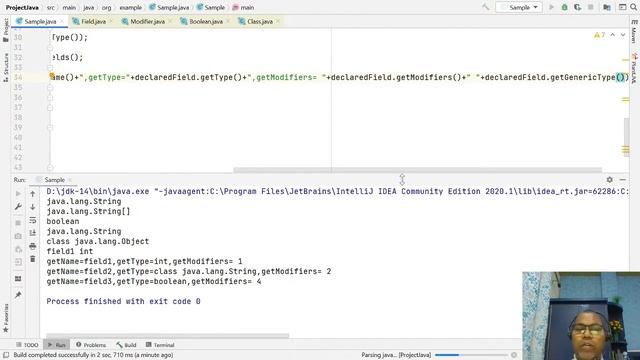The height and width of the screenshot is (360, 640).
Task: Click the editor horizontal scrollbar
Action: (x=418, y=170)
